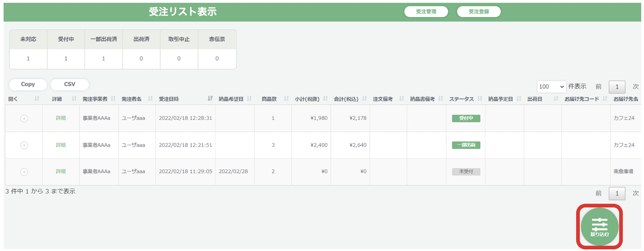Click the 受注リスト表示 page title
The height and width of the screenshot is (251, 644).
pyautogui.click(x=183, y=12)
